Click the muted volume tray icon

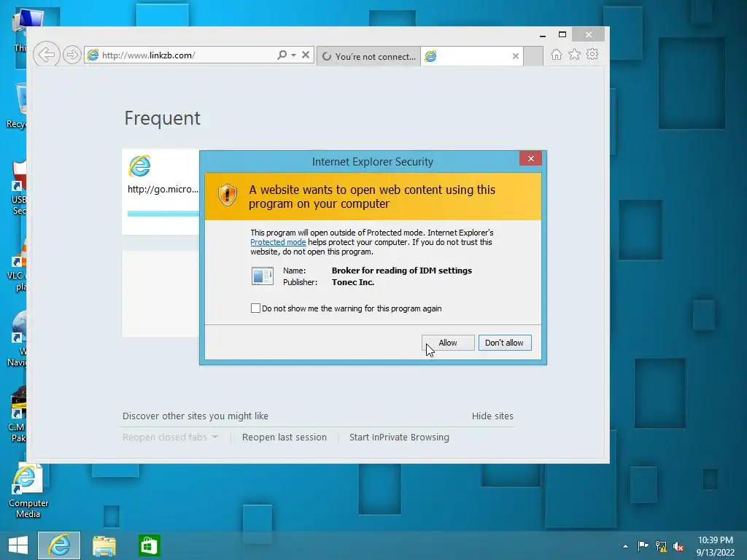(678, 546)
